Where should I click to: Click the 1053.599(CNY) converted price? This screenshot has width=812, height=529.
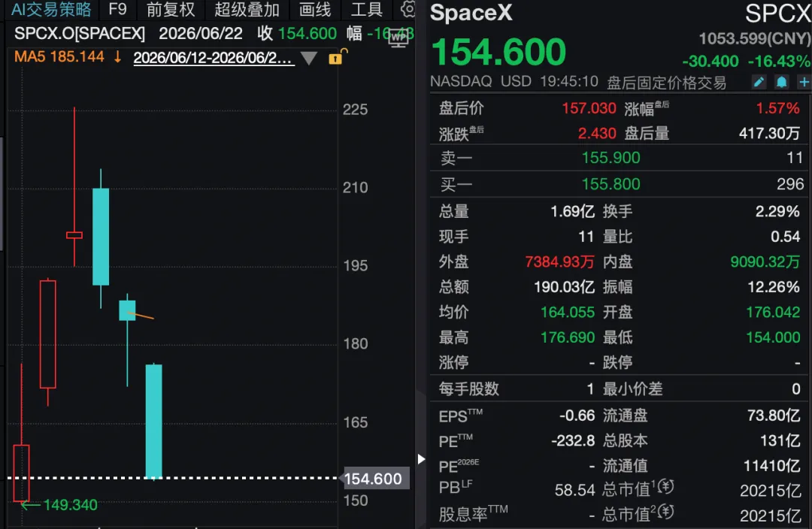[x=755, y=38]
